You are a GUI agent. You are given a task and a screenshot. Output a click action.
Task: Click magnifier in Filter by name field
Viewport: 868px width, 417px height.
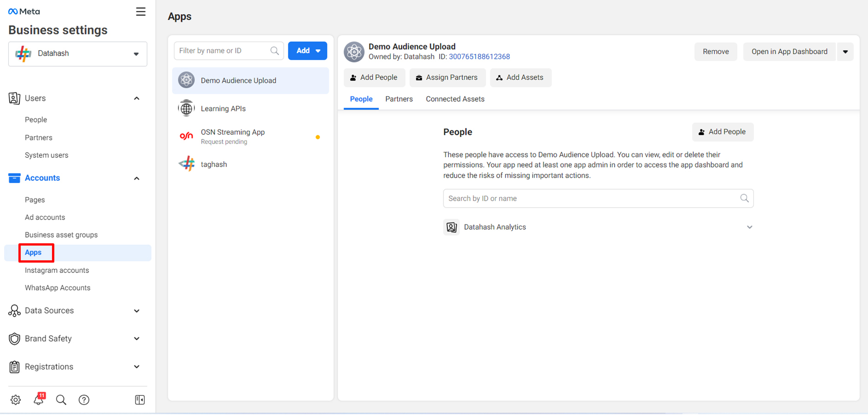click(x=275, y=51)
